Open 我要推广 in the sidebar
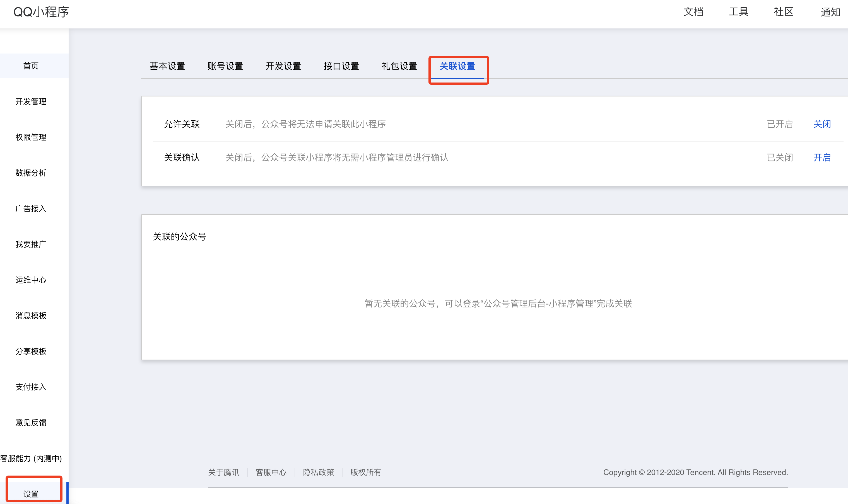Screen dimensions: 848x504 click(31, 244)
